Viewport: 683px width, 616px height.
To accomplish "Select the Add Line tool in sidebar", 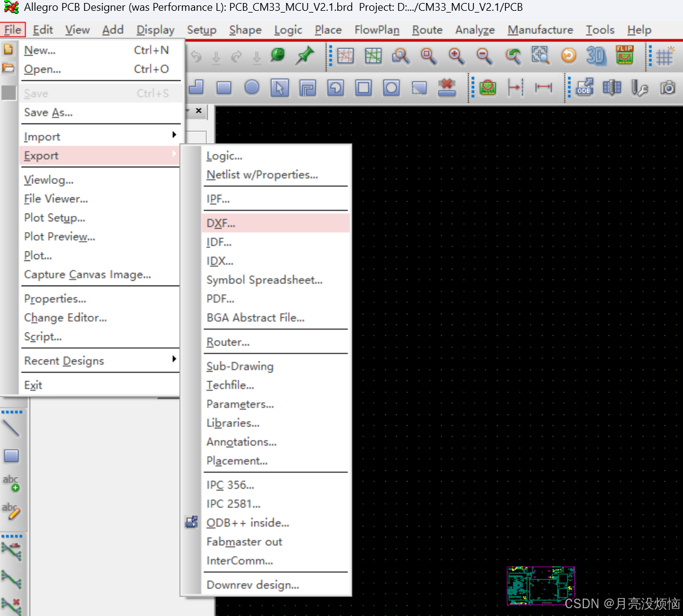I will coord(12,428).
